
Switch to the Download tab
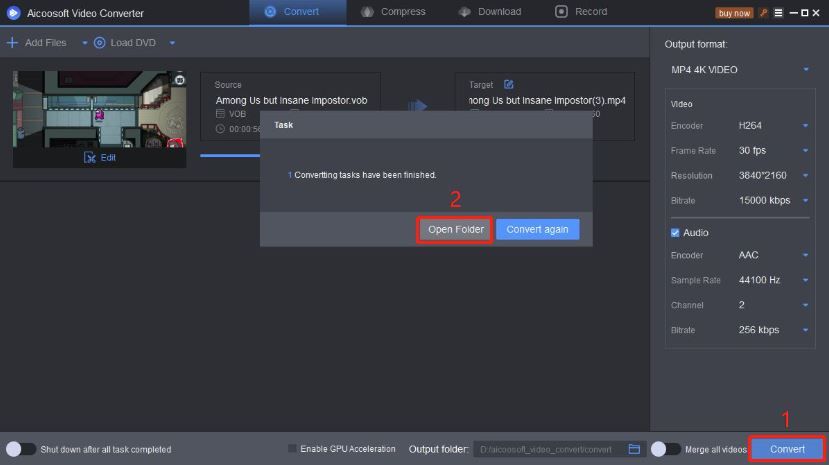click(491, 12)
